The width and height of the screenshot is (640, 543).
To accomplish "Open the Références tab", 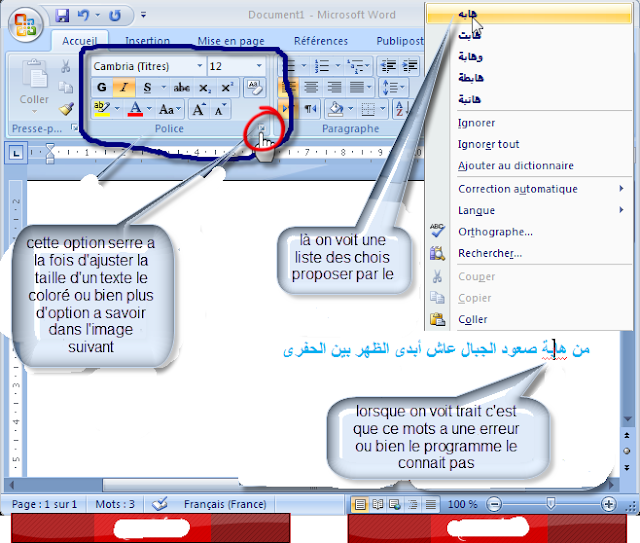I will pos(321,41).
